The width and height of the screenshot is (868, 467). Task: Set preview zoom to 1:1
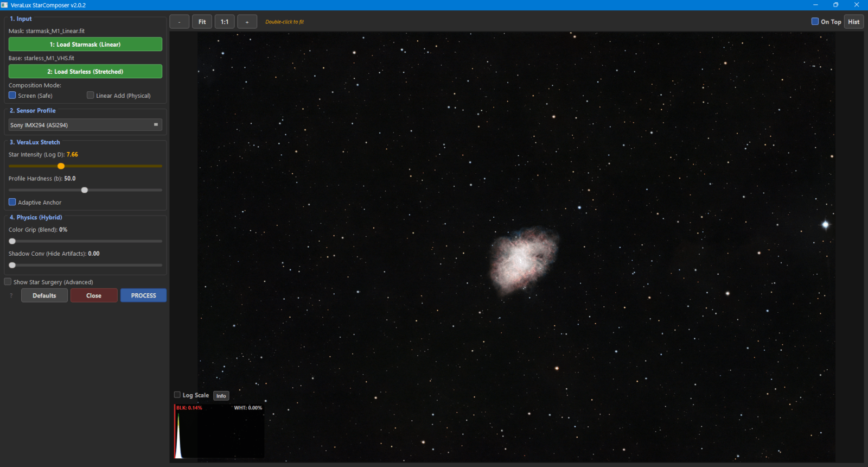coord(225,22)
